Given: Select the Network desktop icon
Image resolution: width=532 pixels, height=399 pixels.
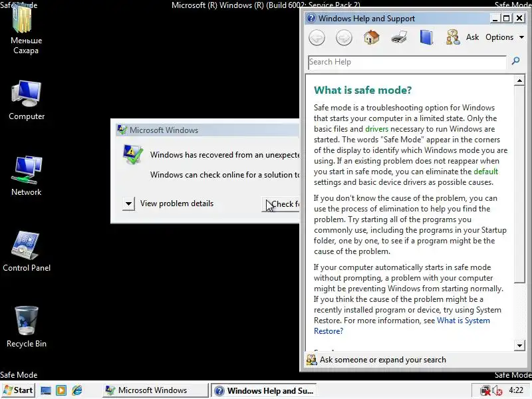Looking at the screenshot, I should tap(27, 169).
